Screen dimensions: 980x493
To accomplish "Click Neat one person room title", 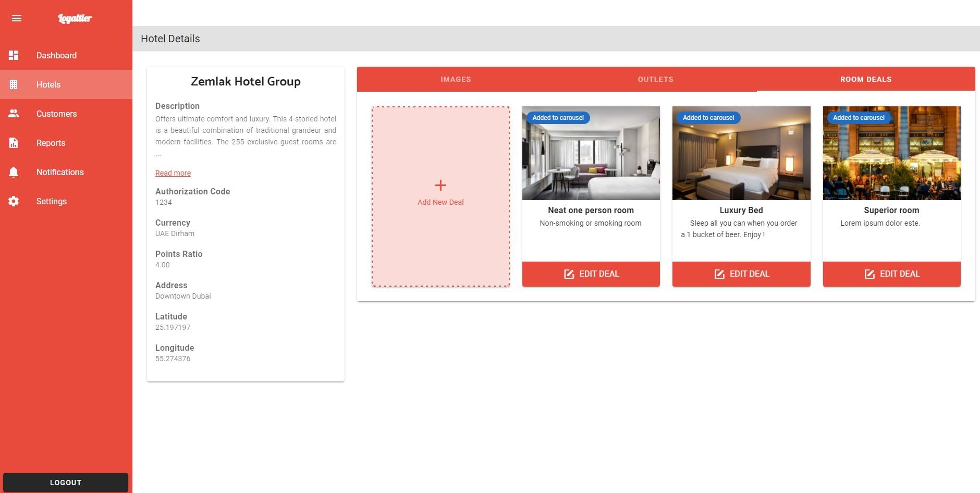I will click(x=591, y=210).
